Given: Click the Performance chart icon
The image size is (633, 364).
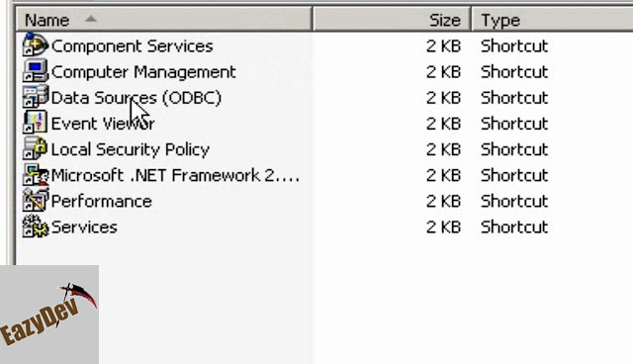Looking at the screenshot, I should point(36,200).
